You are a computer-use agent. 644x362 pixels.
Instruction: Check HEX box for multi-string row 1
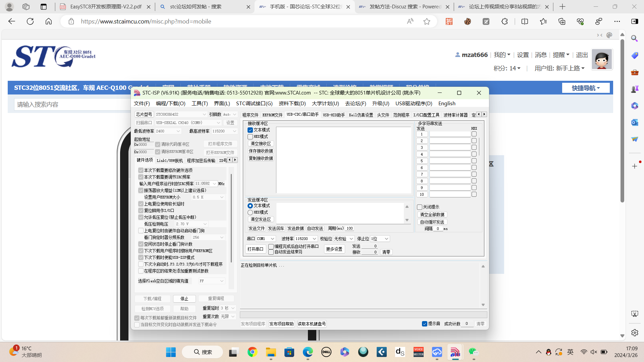click(x=474, y=134)
